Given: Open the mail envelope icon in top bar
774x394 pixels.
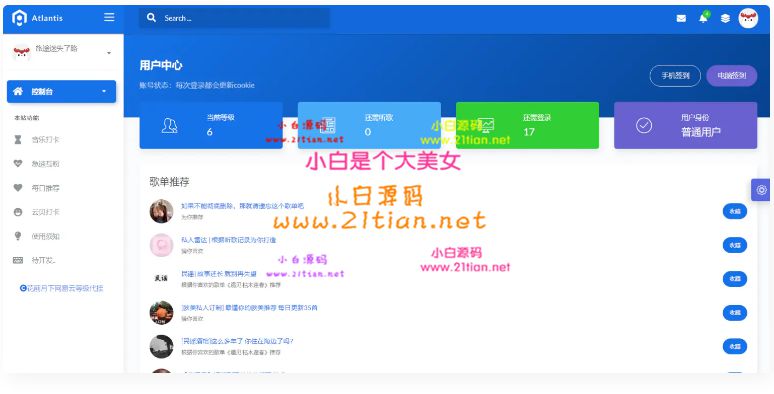Looking at the screenshot, I should pos(681,18).
